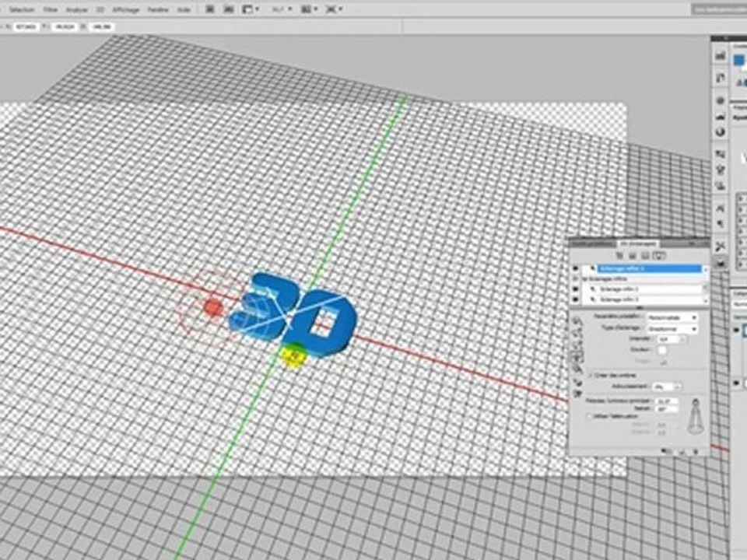Open the histogram panel icon in right dock

click(721, 56)
